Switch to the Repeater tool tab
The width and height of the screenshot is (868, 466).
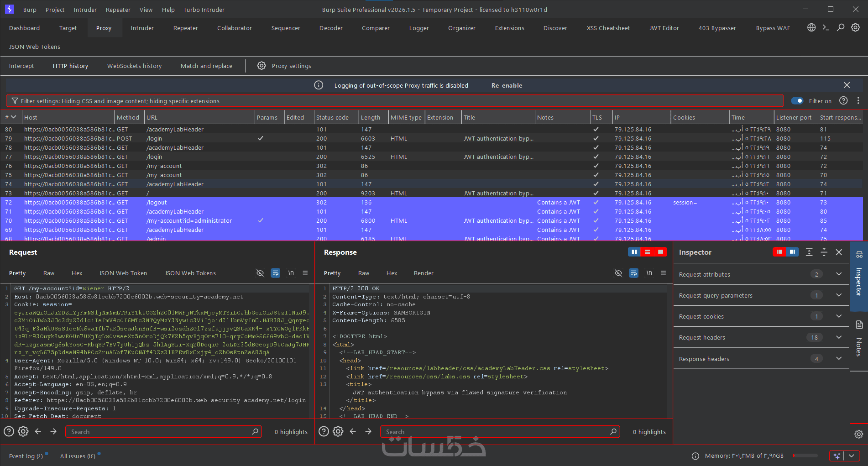click(186, 28)
